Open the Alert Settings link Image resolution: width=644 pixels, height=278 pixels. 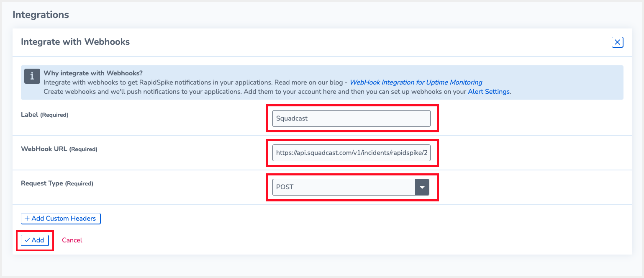[489, 91]
